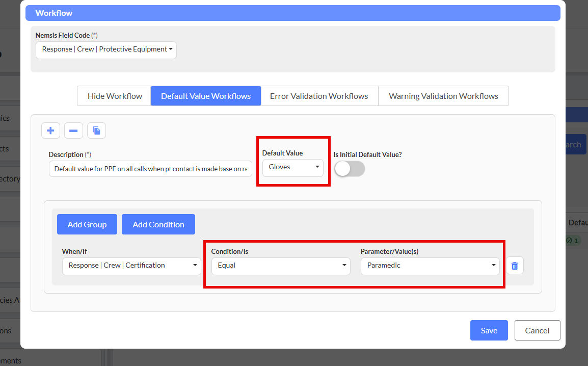Image resolution: width=588 pixels, height=366 pixels.
Task: Go to Warning Validation Workflows tab
Action: point(443,96)
